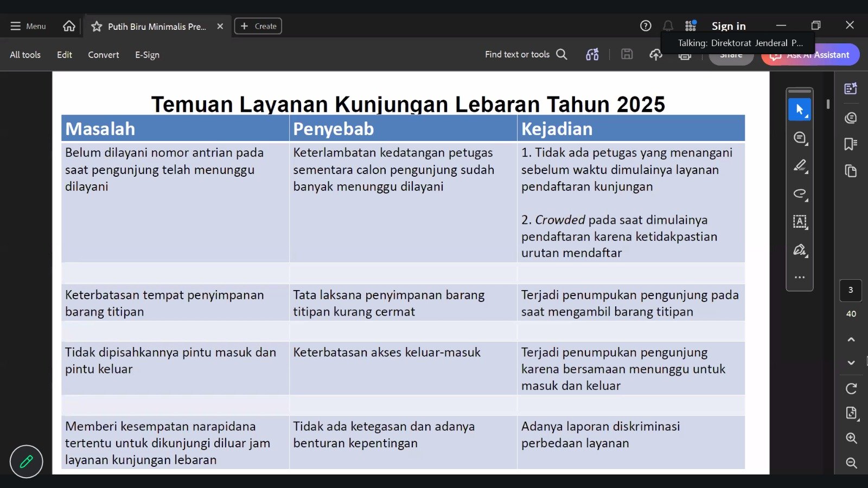Star the Putih Biru Minimalis document tab

(x=97, y=26)
